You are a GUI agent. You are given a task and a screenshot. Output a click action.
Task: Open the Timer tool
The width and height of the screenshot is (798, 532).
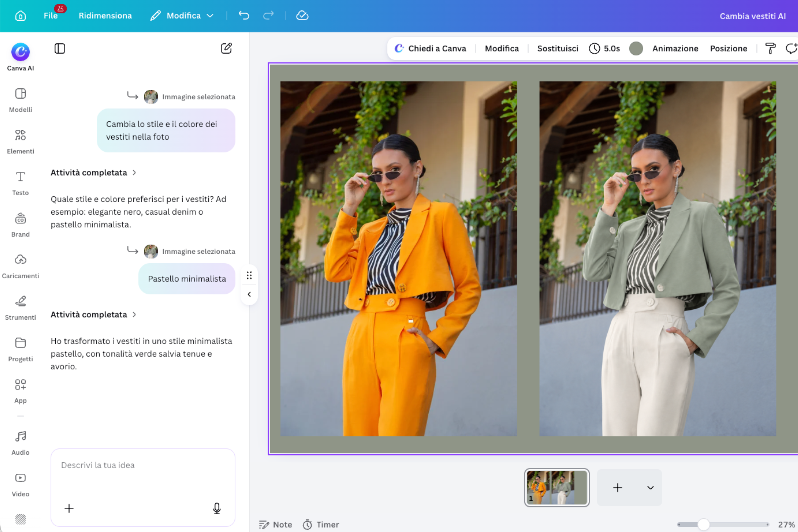pos(321,524)
